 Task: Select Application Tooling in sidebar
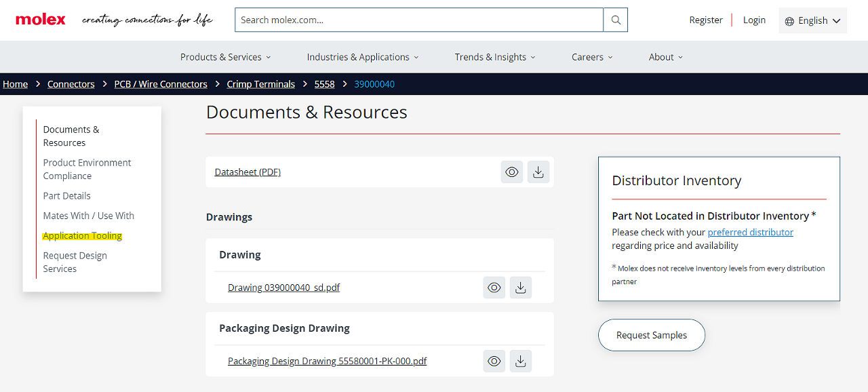(83, 236)
